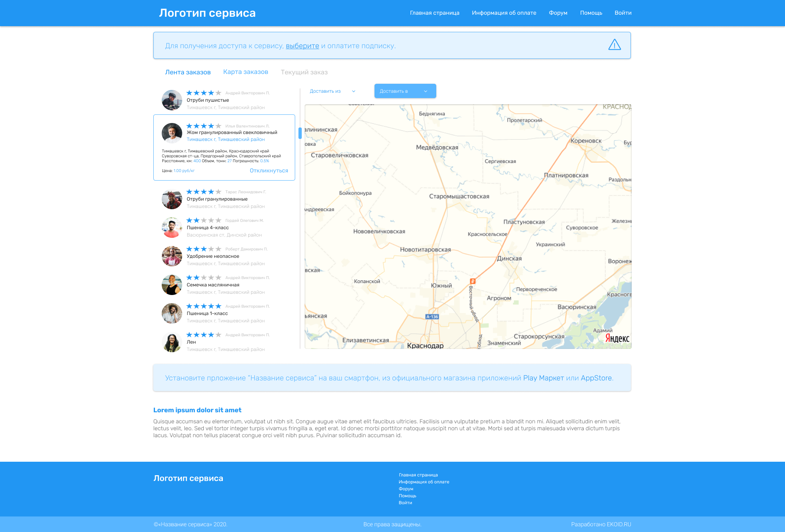
Task: Switch to Лента заказов tab
Action: 188,72
